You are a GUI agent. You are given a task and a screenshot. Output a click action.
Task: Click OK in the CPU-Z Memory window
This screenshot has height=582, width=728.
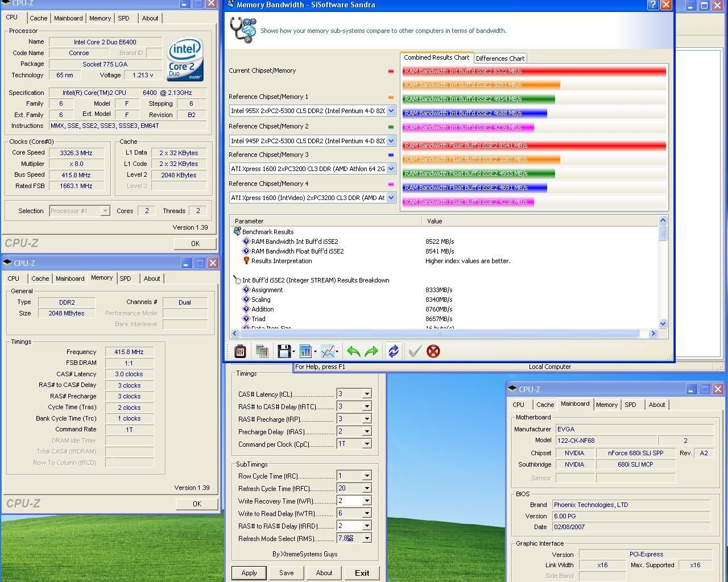[197, 504]
